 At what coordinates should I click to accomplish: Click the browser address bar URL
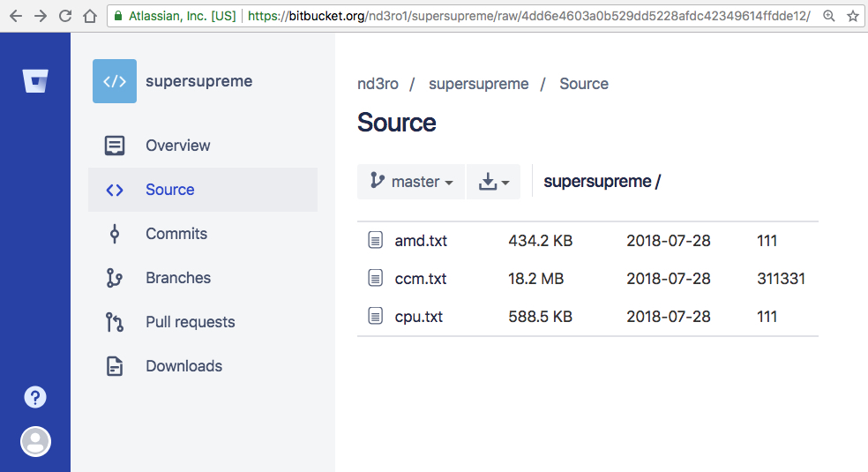pyautogui.click(x=528, y=16)
